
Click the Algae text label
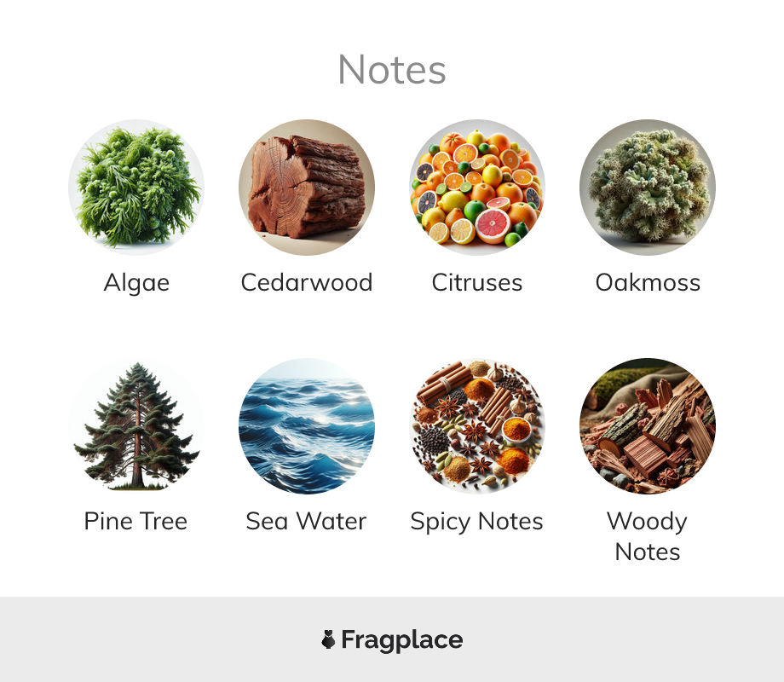point(136,283)
